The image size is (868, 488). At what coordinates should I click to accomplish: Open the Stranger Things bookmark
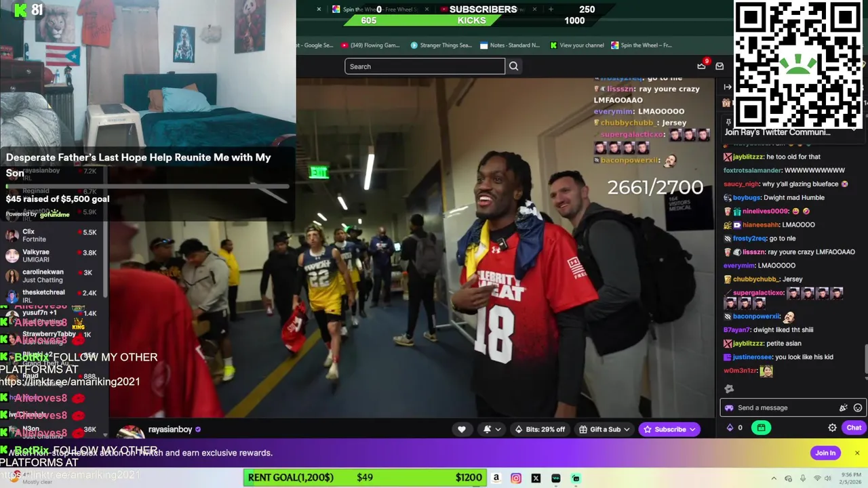(441, 45)
